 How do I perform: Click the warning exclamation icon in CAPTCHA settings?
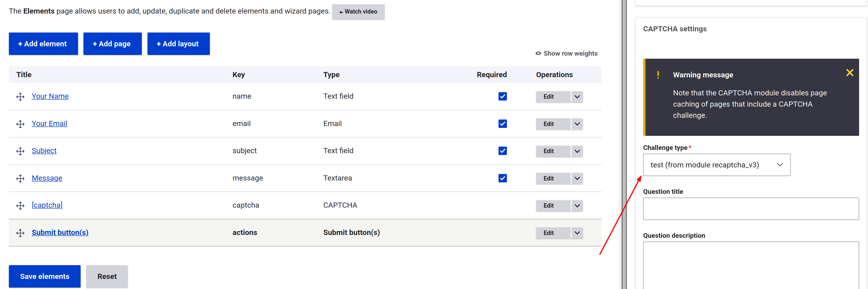coord(658,75)
